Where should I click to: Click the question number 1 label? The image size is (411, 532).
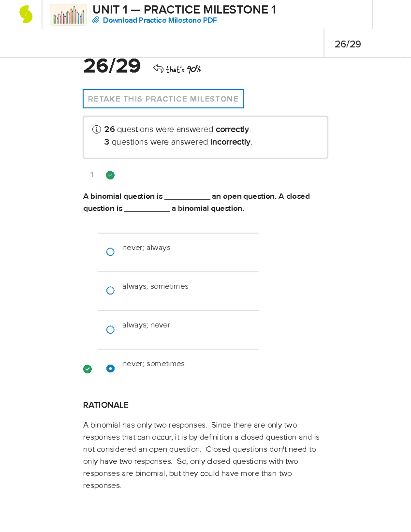[x=92, y=175]
